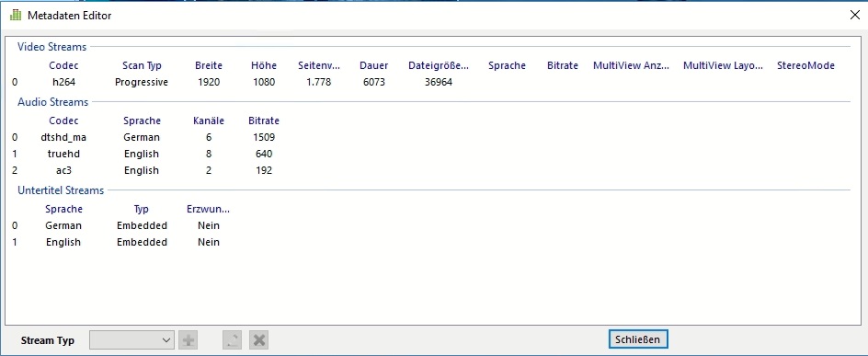Image resolution: width=868 pixels, height=356 pixels.
Task: Click Embedded type of English subtitle
Action: coord(142,242)
